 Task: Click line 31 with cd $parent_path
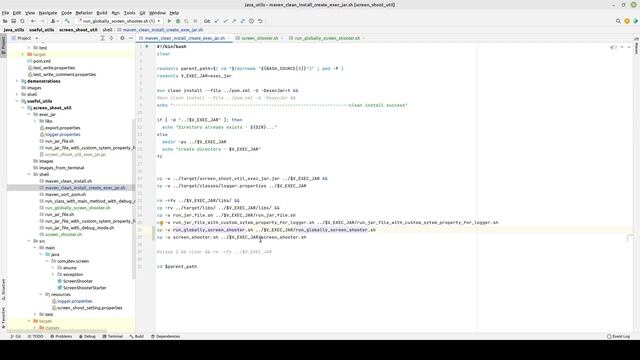click(x=177, y=267)
